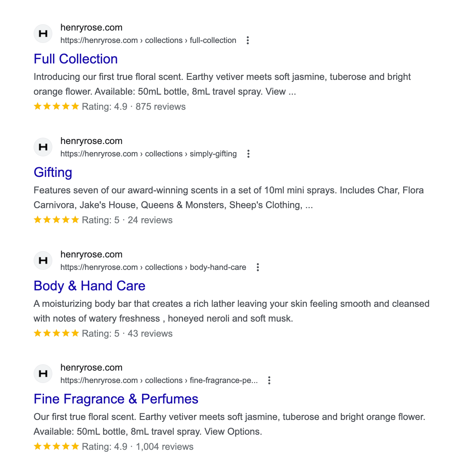Image resolution: width=464 pixels, height=476 pixels.
Task: Click the truncated fine-fragrance breadcrumb URL
Action: [x=159, y=381]
